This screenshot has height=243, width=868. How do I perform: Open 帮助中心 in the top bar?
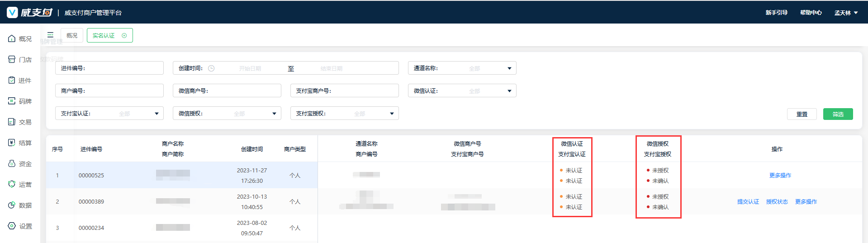811,13
